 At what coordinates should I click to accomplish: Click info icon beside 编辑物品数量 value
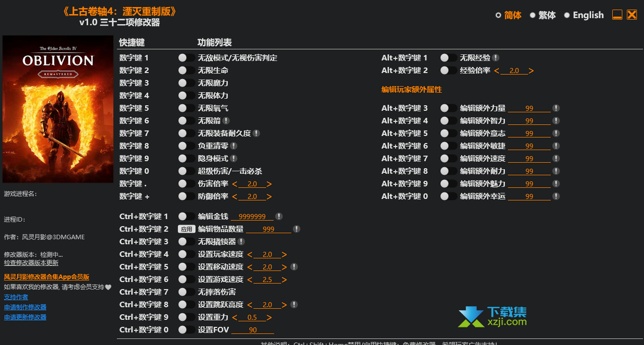click(297, 229)
